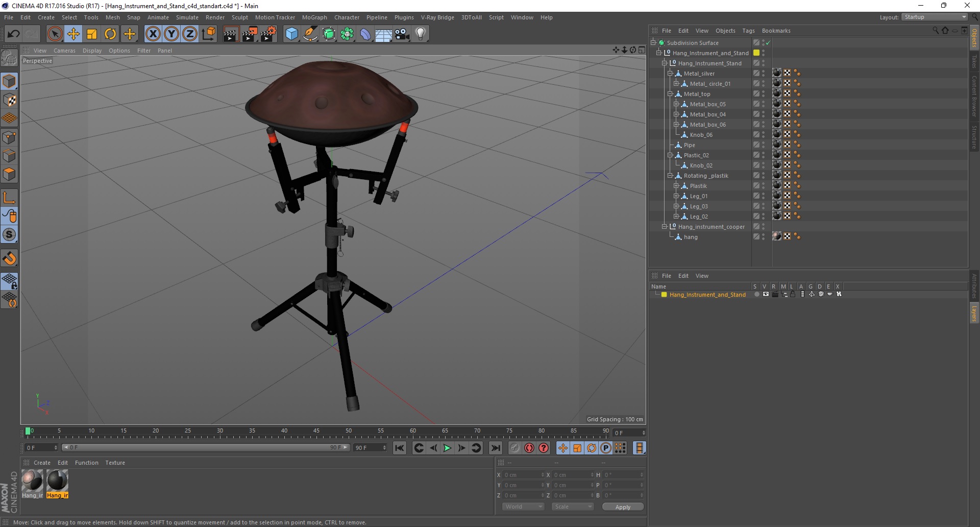Switch to Model mode in left sidebar
The height and width of the screenshot is (527, 980).
click(x=9, y=81)
